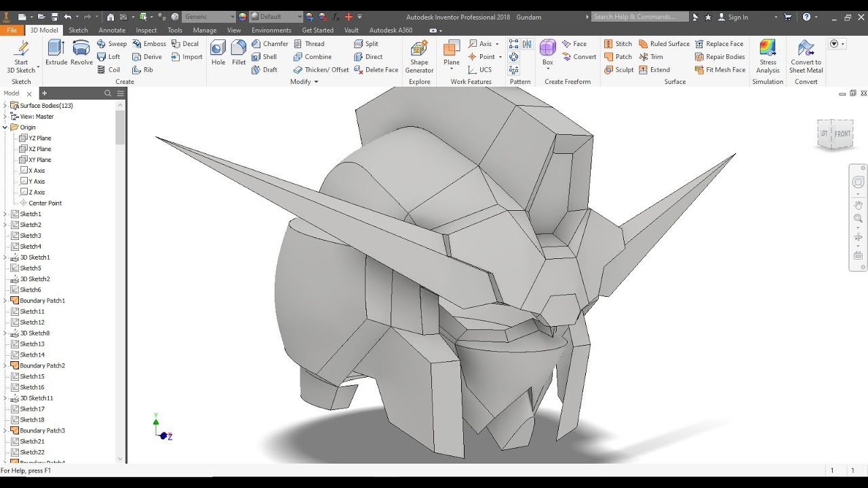Click the Rib tool
Image resolution: width=868 pixels, height=488 pixels.
click(143, 70)
